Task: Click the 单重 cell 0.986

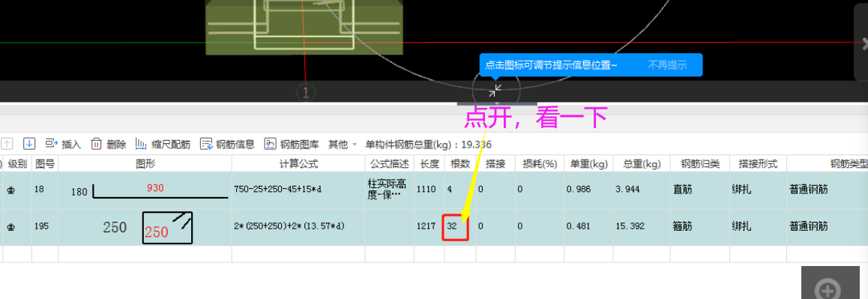Action: tap(588, 190)
